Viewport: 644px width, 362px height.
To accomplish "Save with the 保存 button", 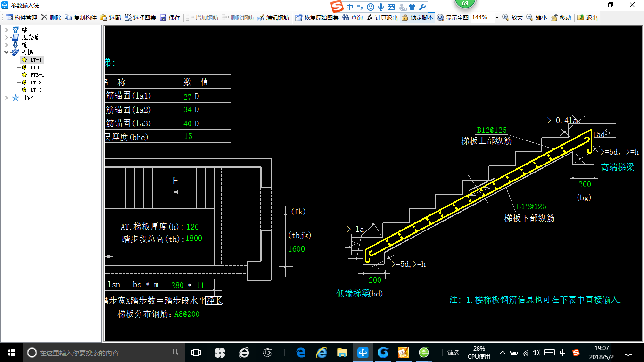I will (170, 17).
